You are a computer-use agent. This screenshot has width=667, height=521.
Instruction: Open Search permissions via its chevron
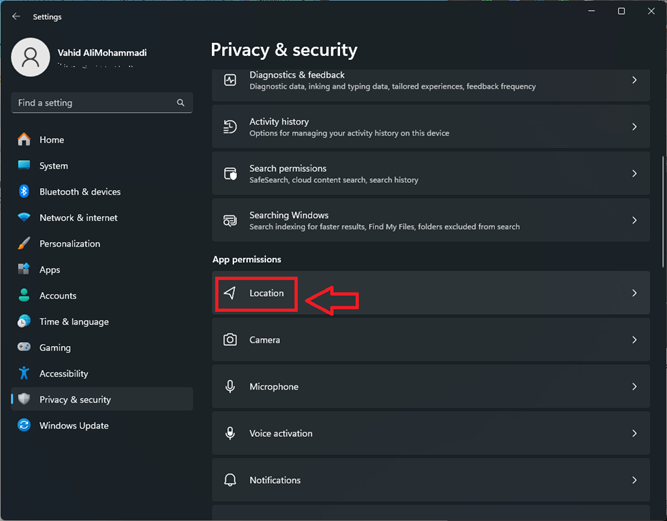pos(634,174)
